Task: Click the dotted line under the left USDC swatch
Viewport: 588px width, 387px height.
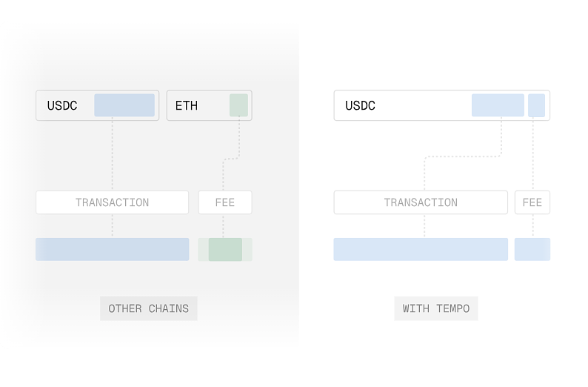Action: click(113, 156)
